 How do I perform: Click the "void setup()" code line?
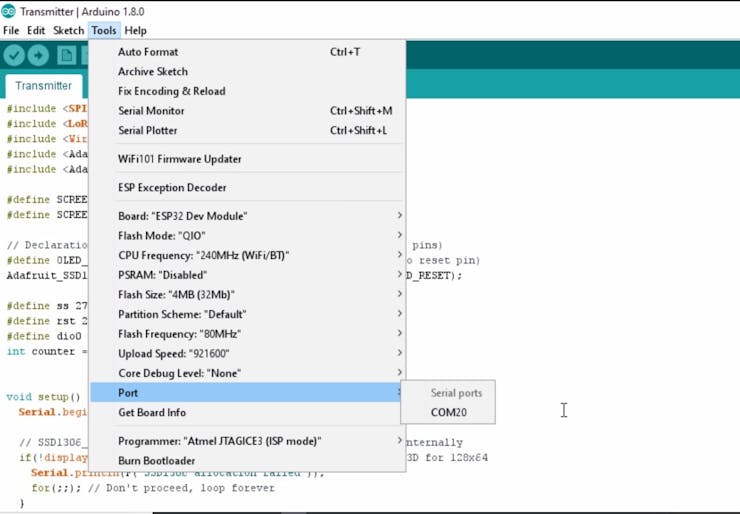[x=44, y=397]
